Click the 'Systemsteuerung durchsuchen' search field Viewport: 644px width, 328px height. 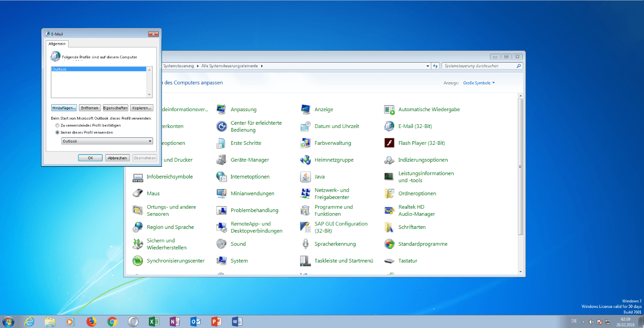479,66
